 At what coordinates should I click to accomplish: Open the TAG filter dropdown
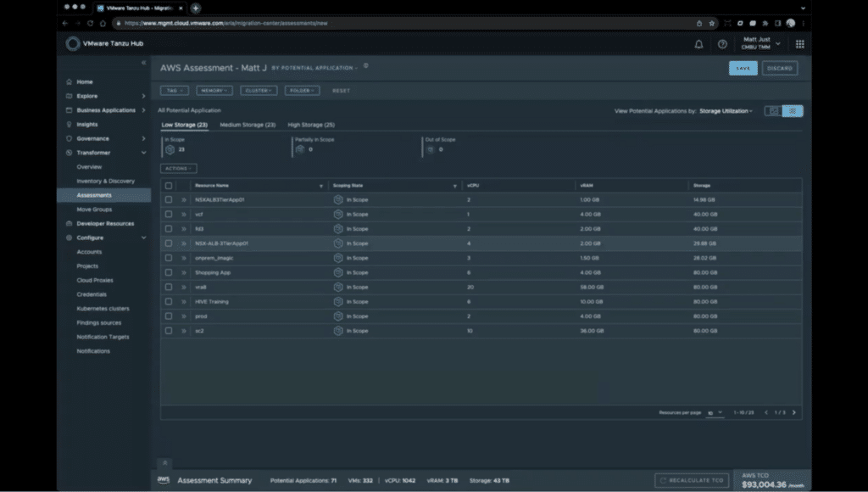point(175,90)
